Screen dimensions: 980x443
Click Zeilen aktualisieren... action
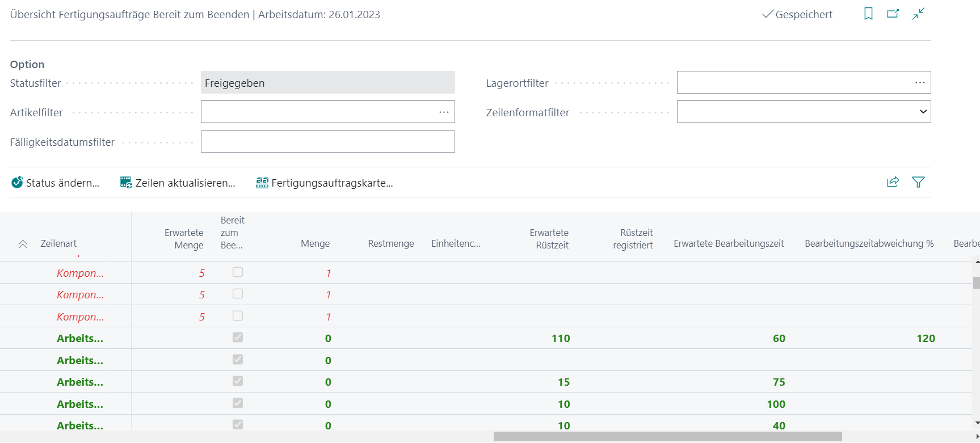[178, 183]
